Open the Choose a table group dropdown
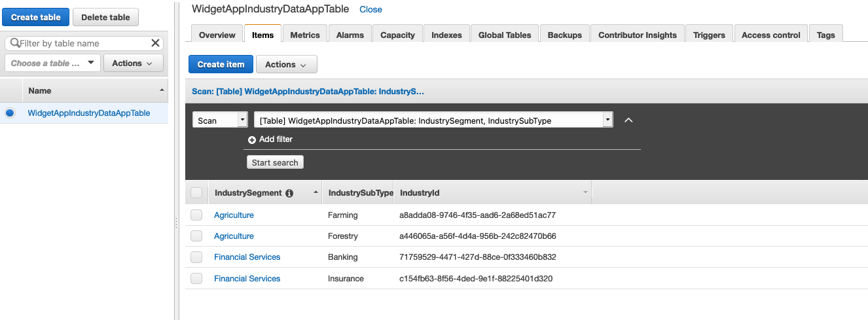Screen dimensions: 868x320 pyautogui.click(x=52, y=63)
